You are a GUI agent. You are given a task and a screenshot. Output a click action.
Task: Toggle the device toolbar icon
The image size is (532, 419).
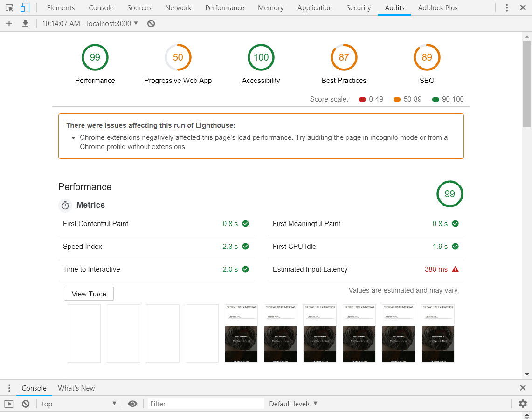(x=25, y=7)
